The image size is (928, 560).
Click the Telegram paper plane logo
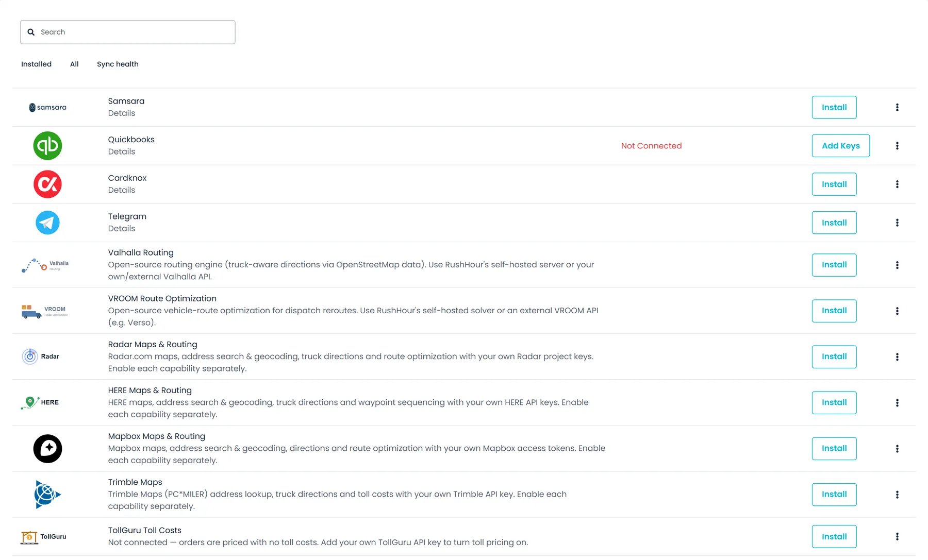tap(47, 223)
